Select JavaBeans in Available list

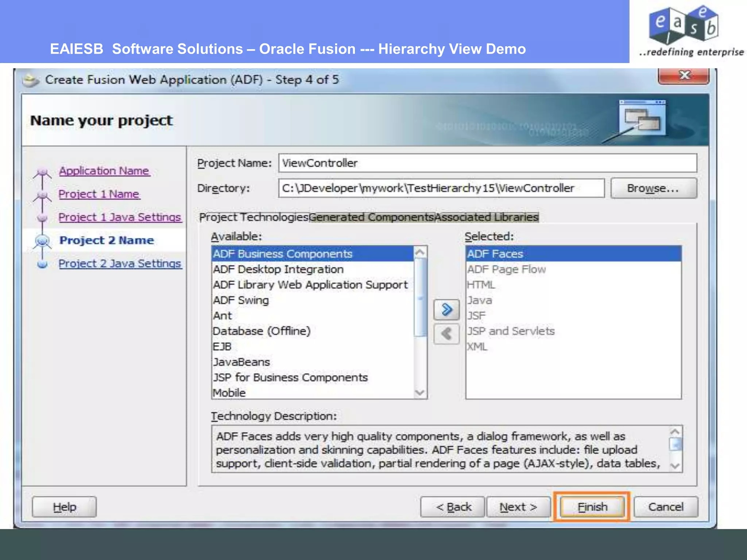pyautogui.click(x=313, y=362)
